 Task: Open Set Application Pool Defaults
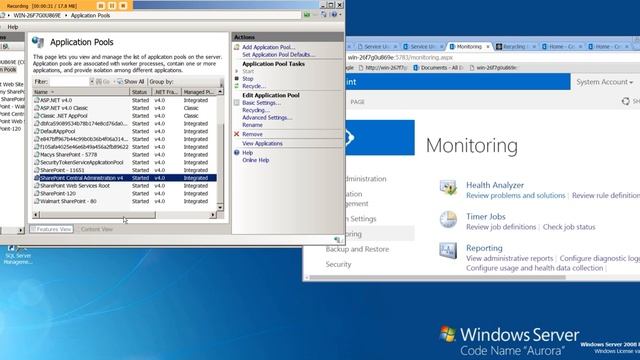point(278,54)
